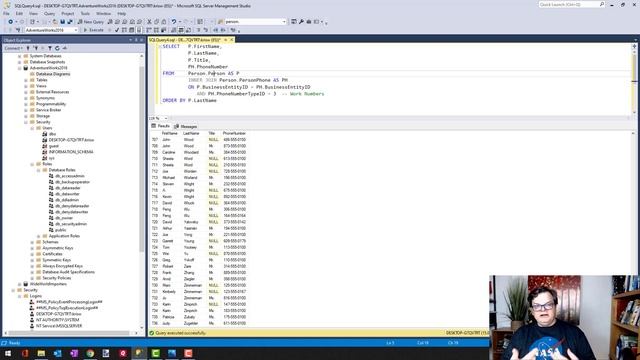Screen dimensions: 640x360
Task: Select the db_owner role
Action: point(64,218)
